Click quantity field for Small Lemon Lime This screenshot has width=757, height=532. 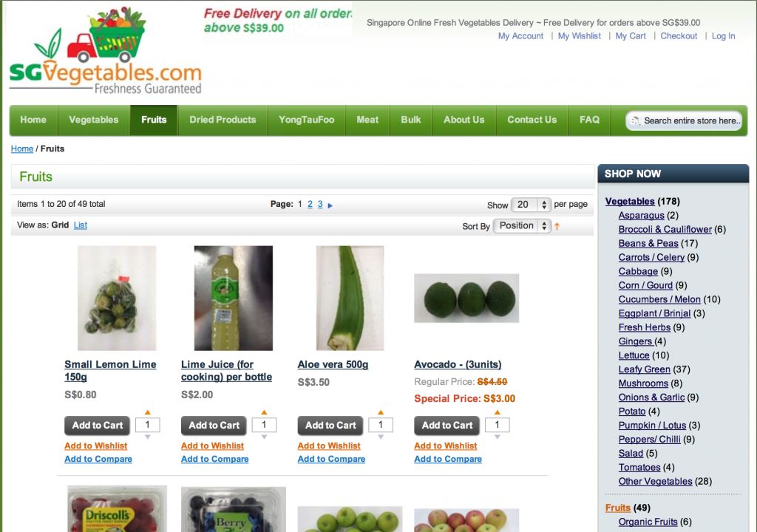click(148, 425)
